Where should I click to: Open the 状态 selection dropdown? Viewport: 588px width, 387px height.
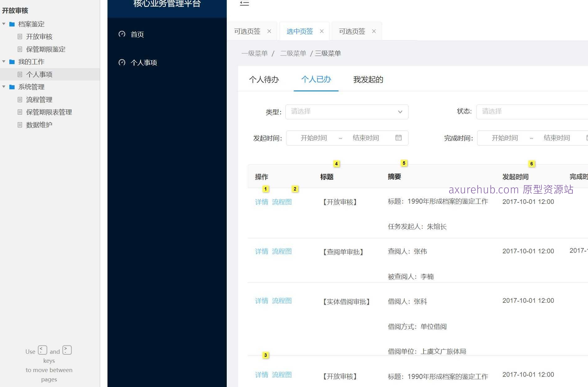[x=531, y=112]
